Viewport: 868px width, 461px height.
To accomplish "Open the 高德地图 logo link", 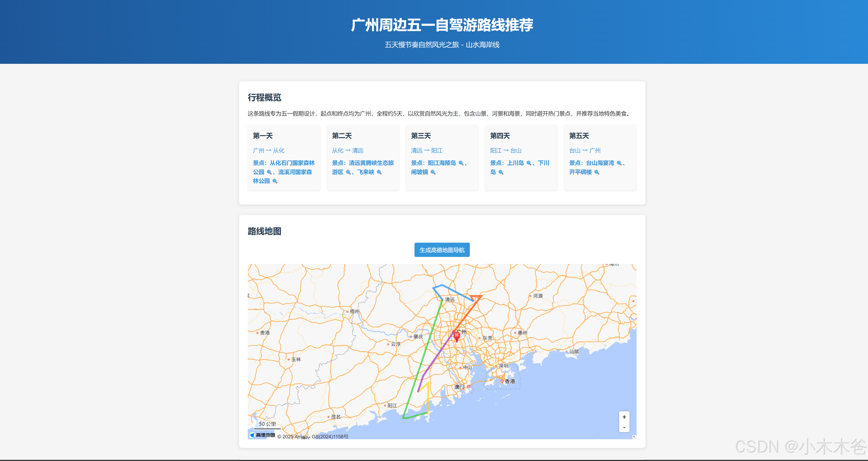I will (x=262, y=435).
